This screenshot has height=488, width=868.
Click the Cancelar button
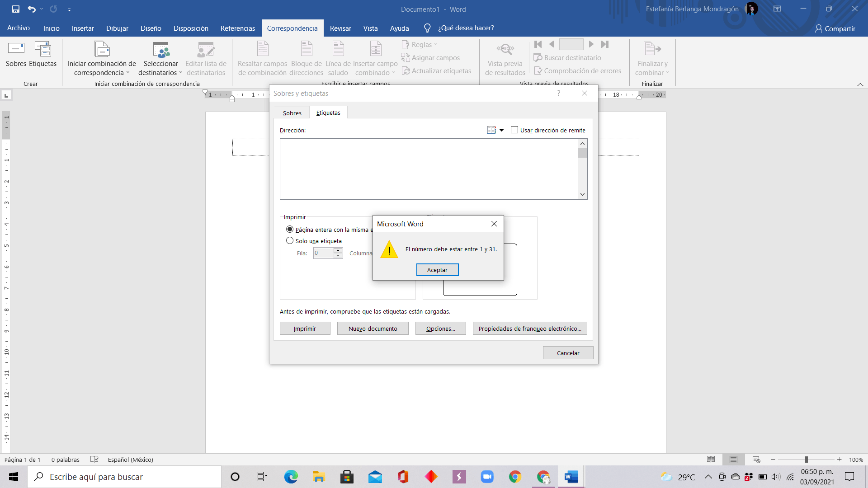click(568, 353)
